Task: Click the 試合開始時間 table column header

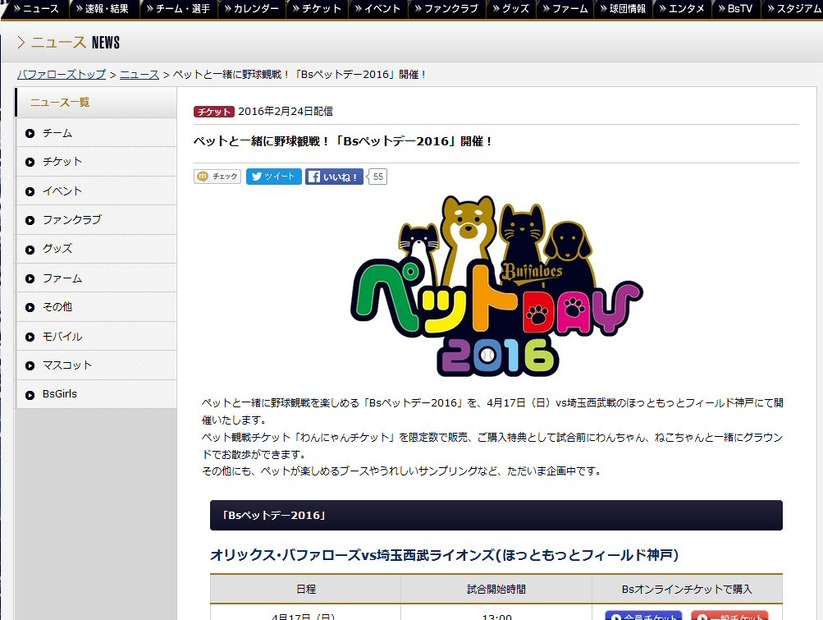Action: pyautogui.click(x=496, y=589)
